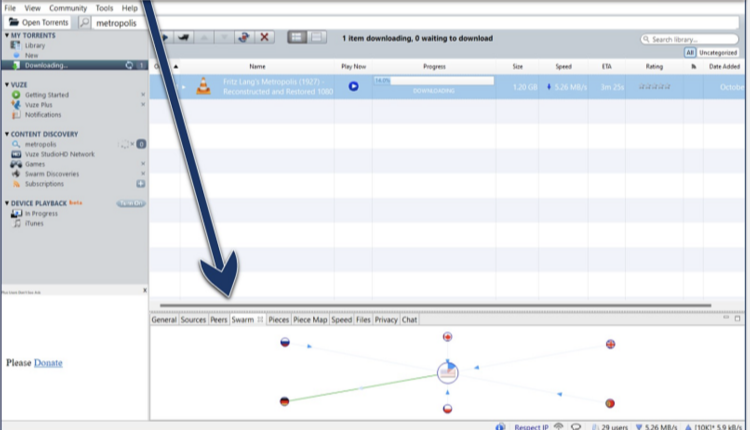This screenshot has height=430, width=750.
Task: Click the magnifier search icon in toolbar
Action: pyautogui.click(x=84, y=22)
